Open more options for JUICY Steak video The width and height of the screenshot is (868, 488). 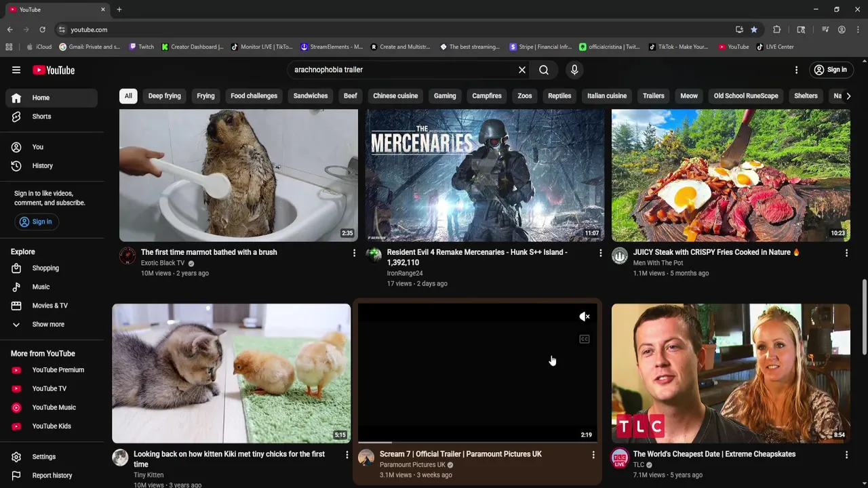coord(846,253)
